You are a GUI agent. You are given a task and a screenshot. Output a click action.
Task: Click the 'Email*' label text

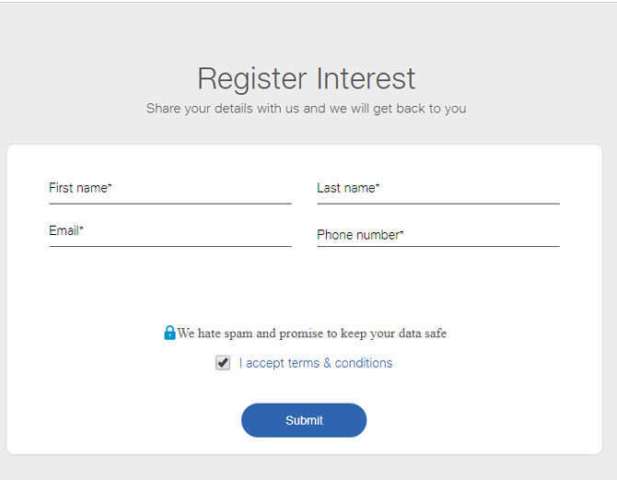[x=66, y=230]
